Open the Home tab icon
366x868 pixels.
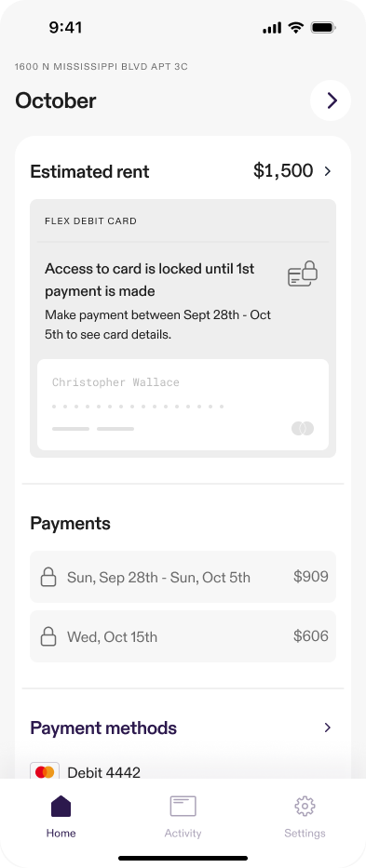coord(61,806)
